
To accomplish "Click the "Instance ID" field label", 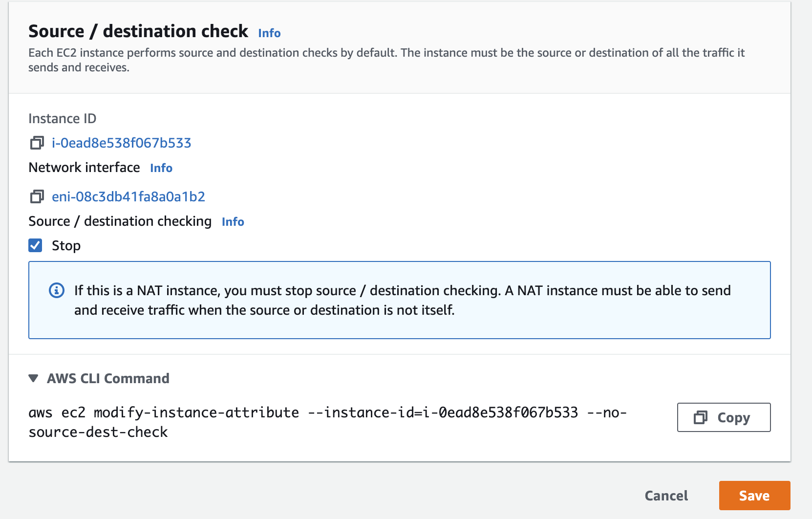I will point(63,118).
